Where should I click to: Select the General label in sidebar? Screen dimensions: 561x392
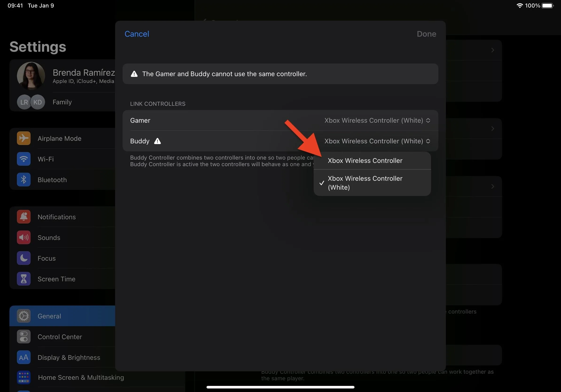[x=49, y=316]
